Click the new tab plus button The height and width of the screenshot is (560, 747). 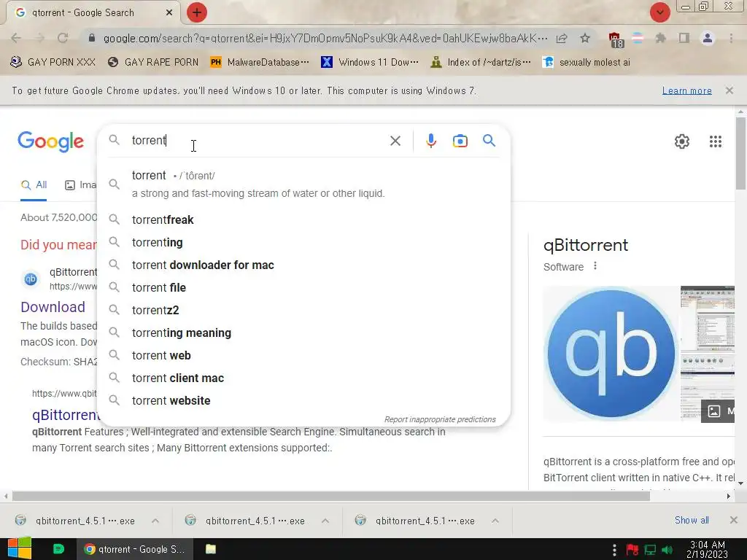(x=197, y=13)
